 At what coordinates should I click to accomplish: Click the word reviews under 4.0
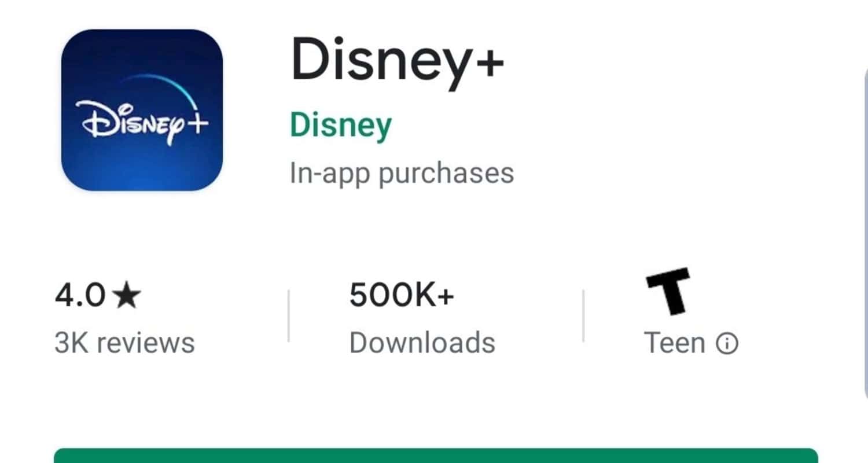(x=145, y=343)
